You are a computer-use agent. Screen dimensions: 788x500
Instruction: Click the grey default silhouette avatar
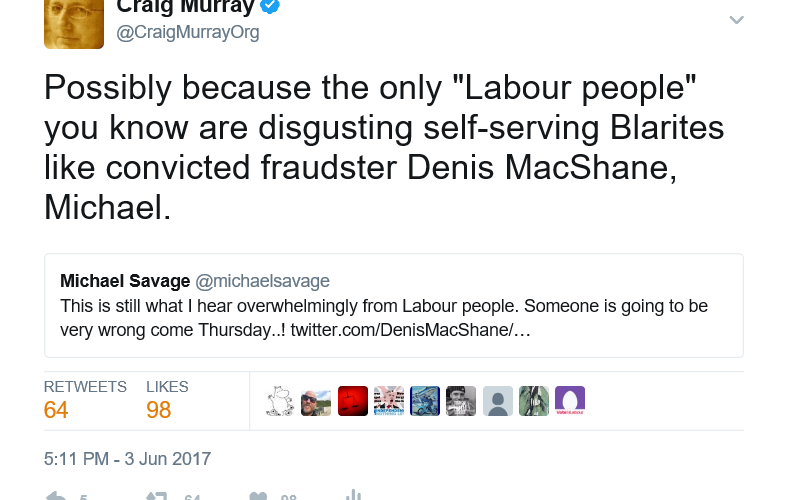click(x=498, y=401)
